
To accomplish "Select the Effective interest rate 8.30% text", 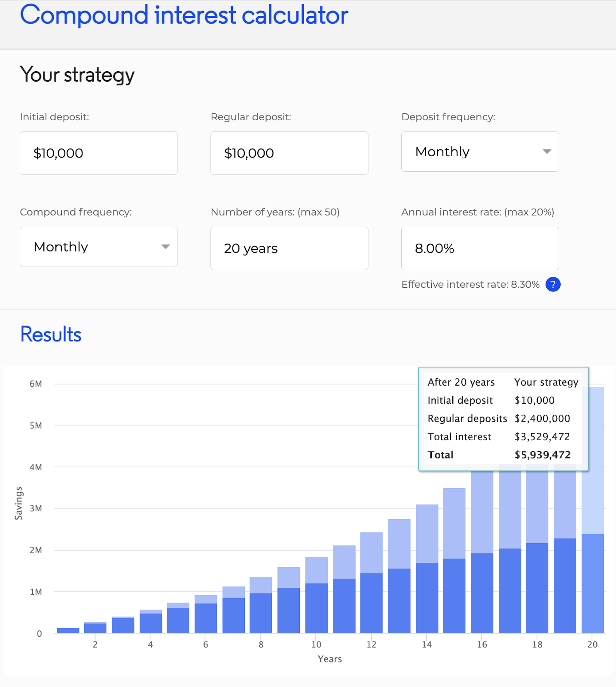I will (x=470, y=284).
